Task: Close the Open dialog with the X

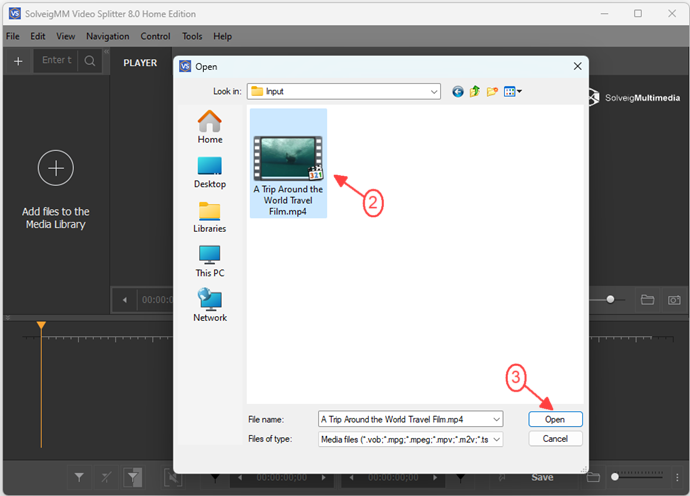Action: click(577, 66)
